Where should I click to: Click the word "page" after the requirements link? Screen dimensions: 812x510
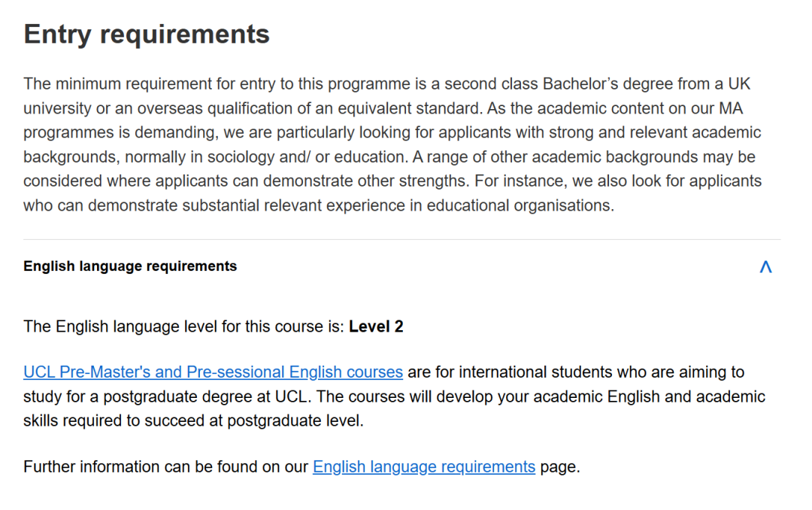click(x=558, y=467)
